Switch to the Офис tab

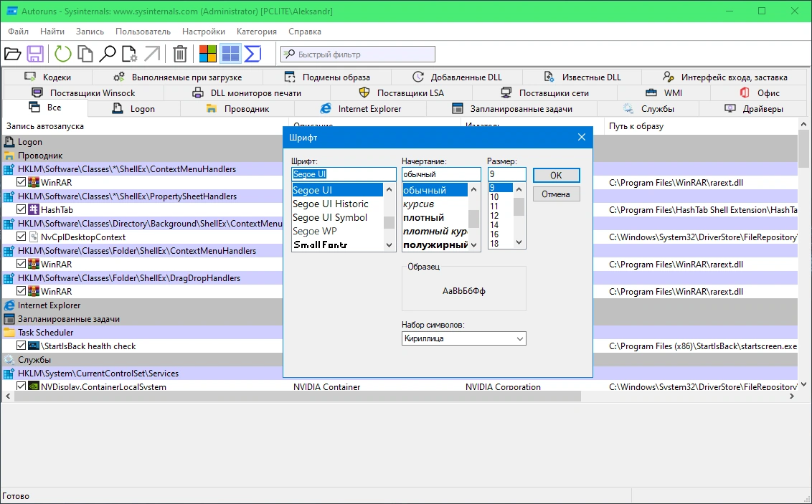759,93
